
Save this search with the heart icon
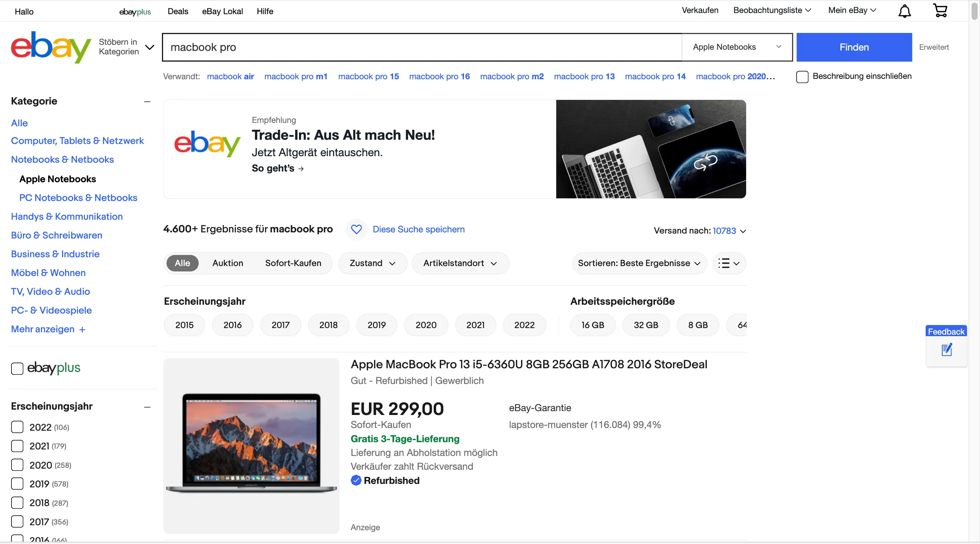[x=356, y=229]
